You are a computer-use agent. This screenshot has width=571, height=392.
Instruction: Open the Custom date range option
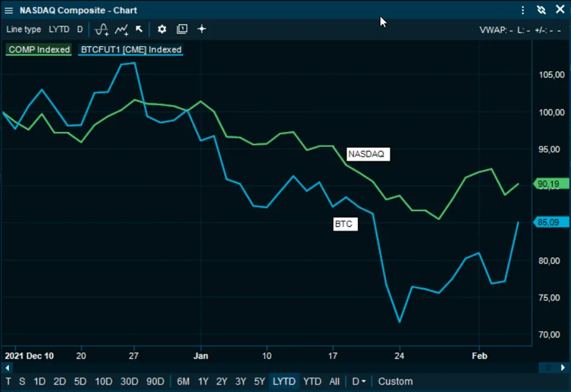point(396,382)
